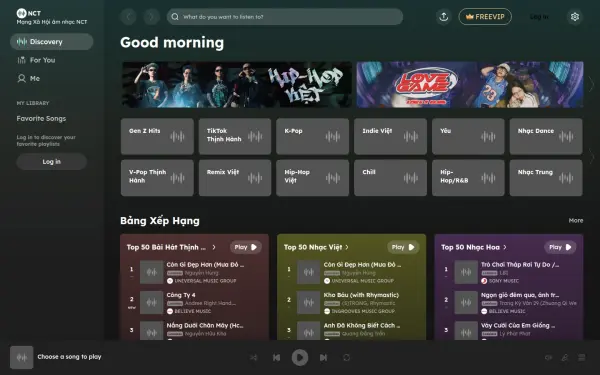This screenshot has width=600, height=375.
Task: Show next banners with right carousel arrow
Action: (x=591, y=84)
